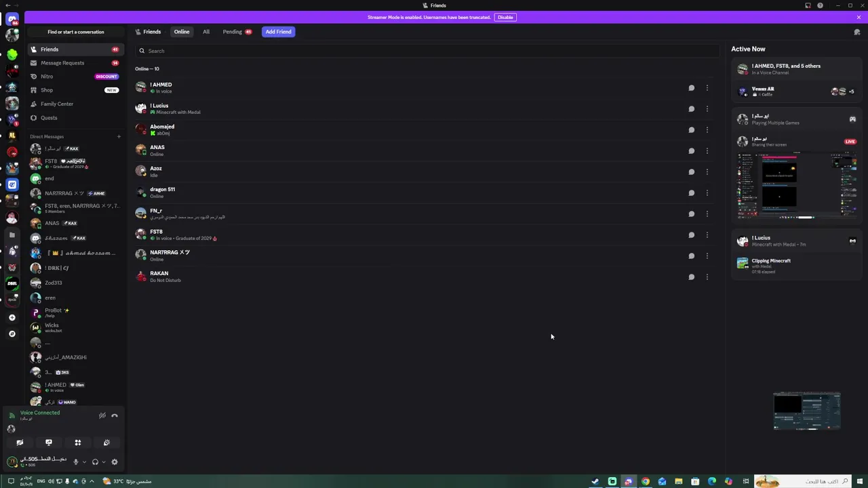Message RAKAN via chat bubble icon
This screenshot has height=488, width=868.
tap(691, 277)
